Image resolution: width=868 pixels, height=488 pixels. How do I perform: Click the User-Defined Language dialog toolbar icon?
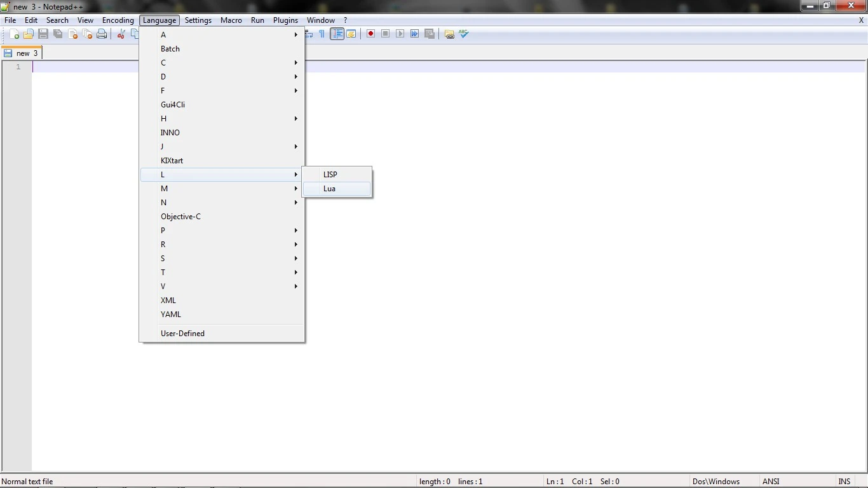tap(351, 34)
